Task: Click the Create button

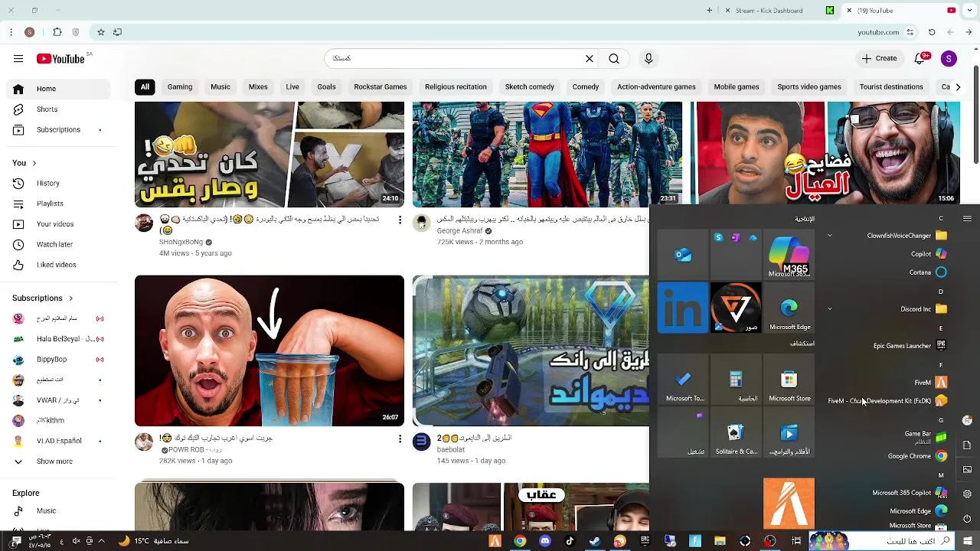Action: click(879, 59)
